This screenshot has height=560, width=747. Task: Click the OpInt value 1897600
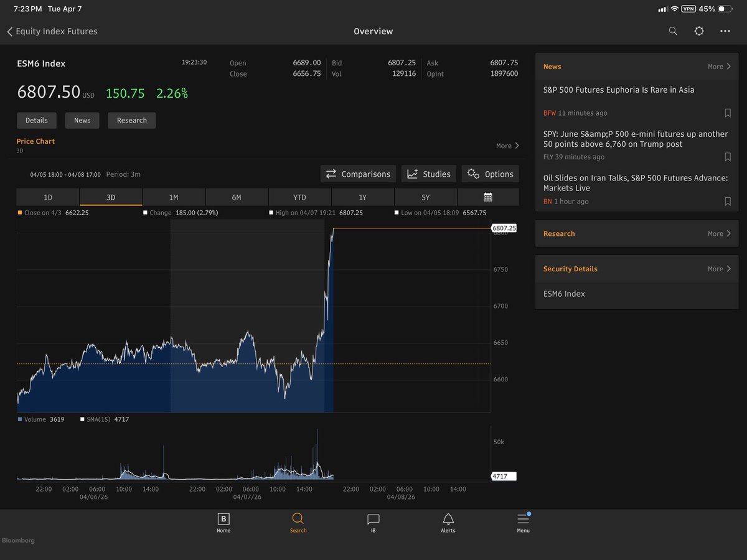click(x=504, y=73)
